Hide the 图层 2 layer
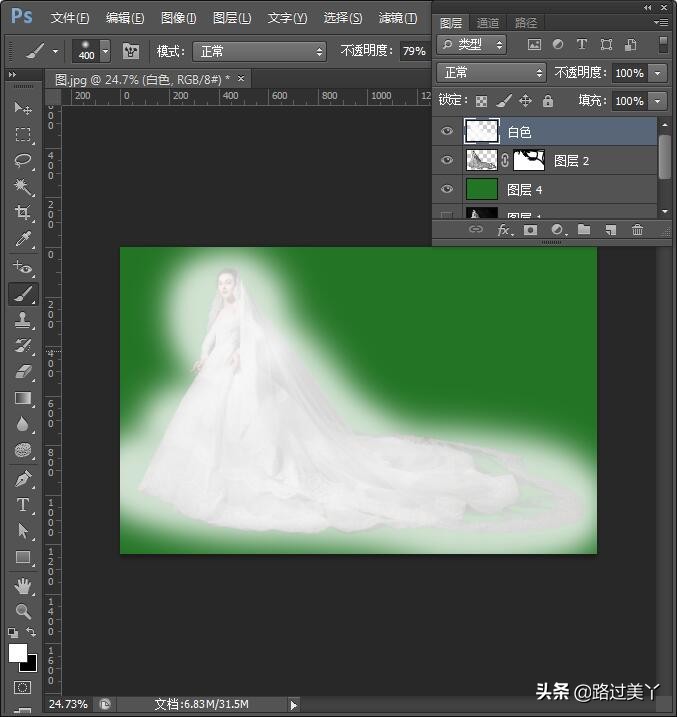Viewport: 677px width, 717px height. coord(447,160)
